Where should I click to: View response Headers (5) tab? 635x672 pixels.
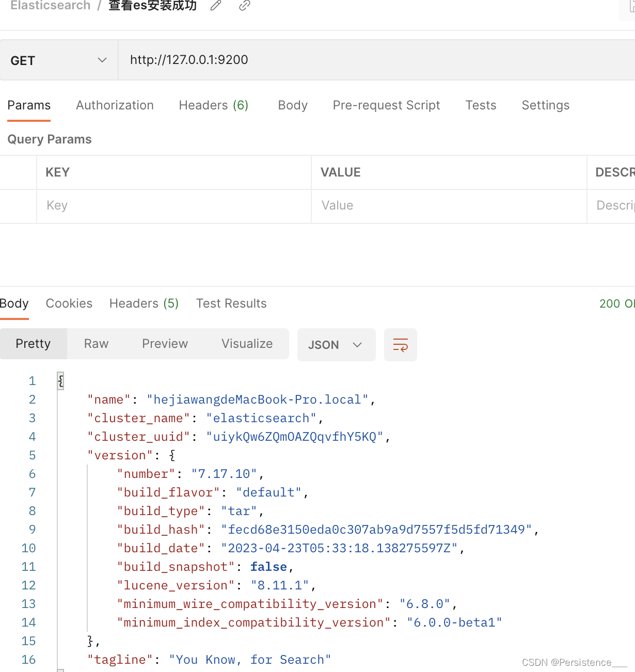coord(144,303)
